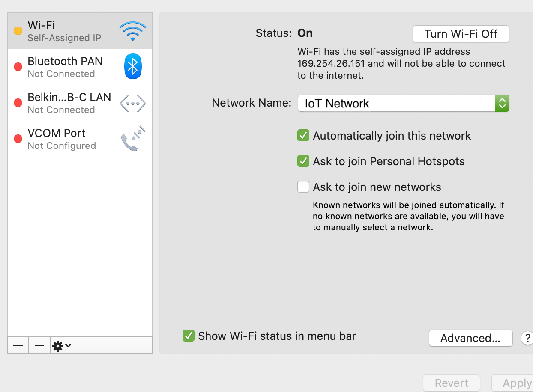Toggle Show Wi-Fi status in menu bar
533x392 pixels.
(x=188, y=336)
